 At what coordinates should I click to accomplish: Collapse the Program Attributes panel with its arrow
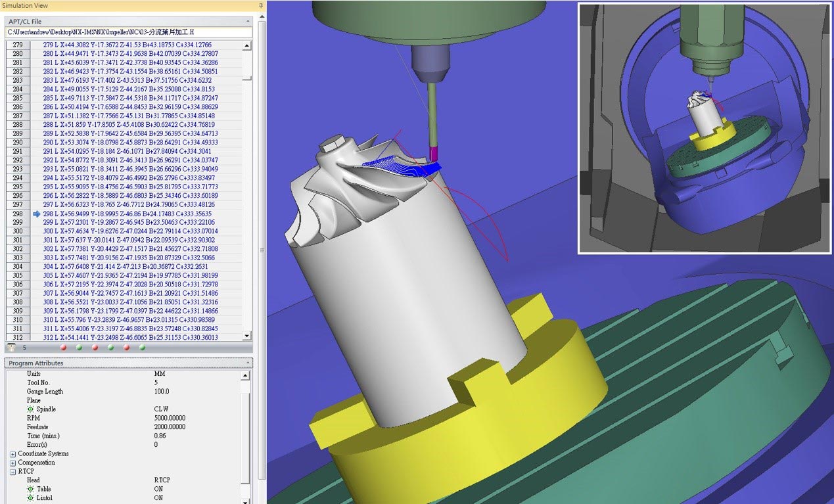(248, 363)
